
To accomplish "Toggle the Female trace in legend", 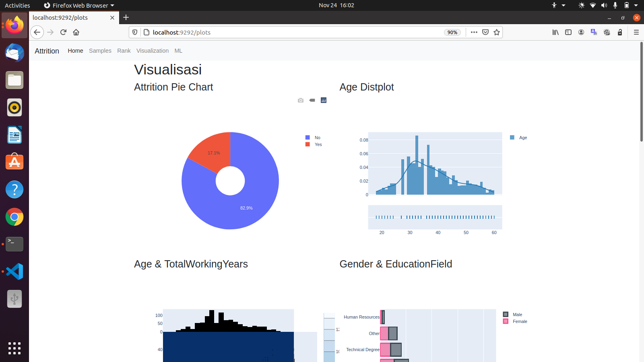I will pyautogui.click(x=515, y=321).
